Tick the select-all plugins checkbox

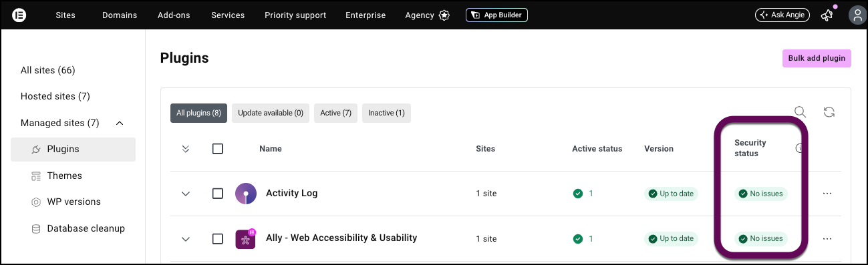[218, 149]
